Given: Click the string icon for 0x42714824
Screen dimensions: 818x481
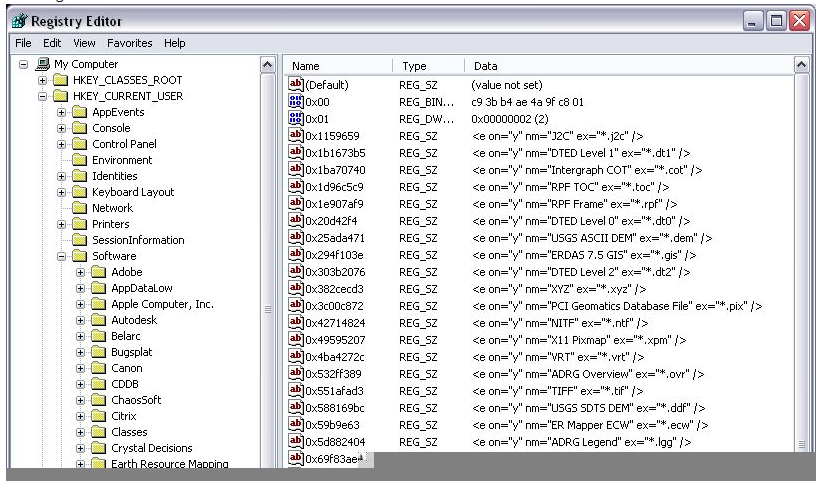Looking at the screenshot, I should point(295,326).
